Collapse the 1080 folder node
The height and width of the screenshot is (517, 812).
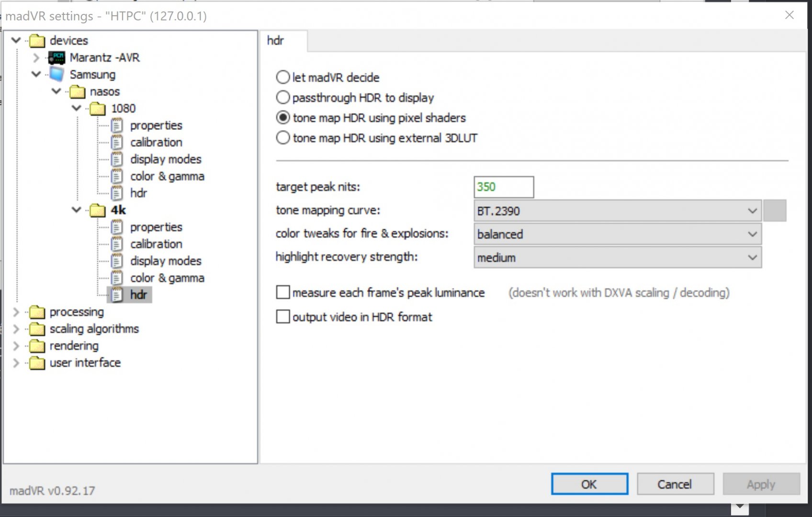76,109
